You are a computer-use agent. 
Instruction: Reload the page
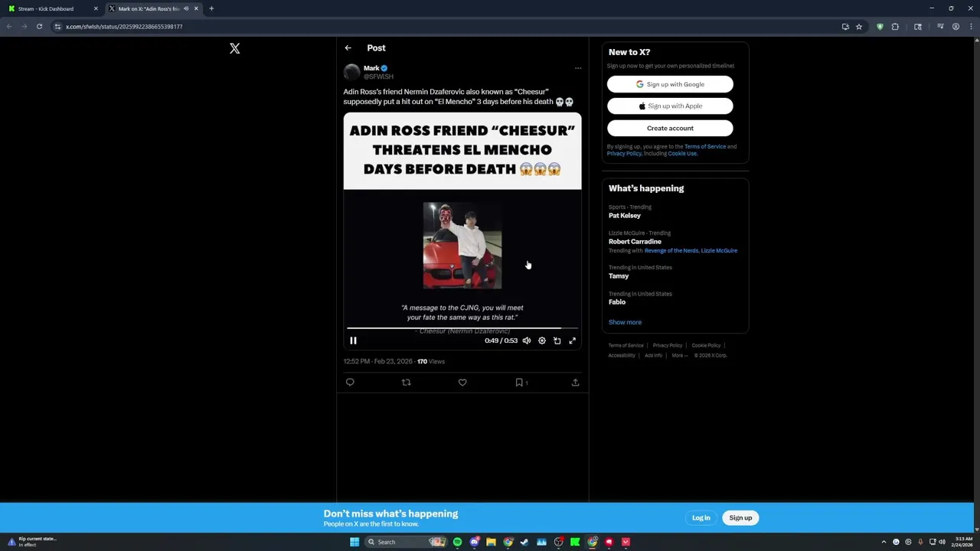39,27
